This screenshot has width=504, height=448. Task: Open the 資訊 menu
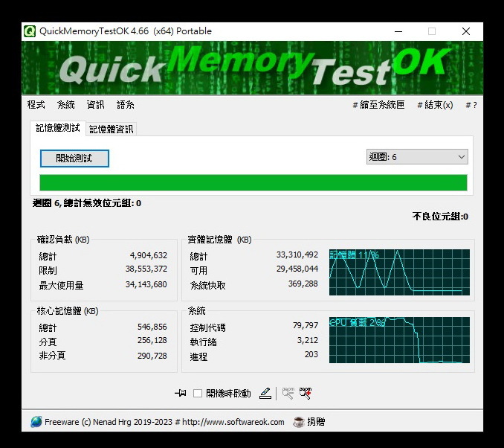[x=95, y=105]
